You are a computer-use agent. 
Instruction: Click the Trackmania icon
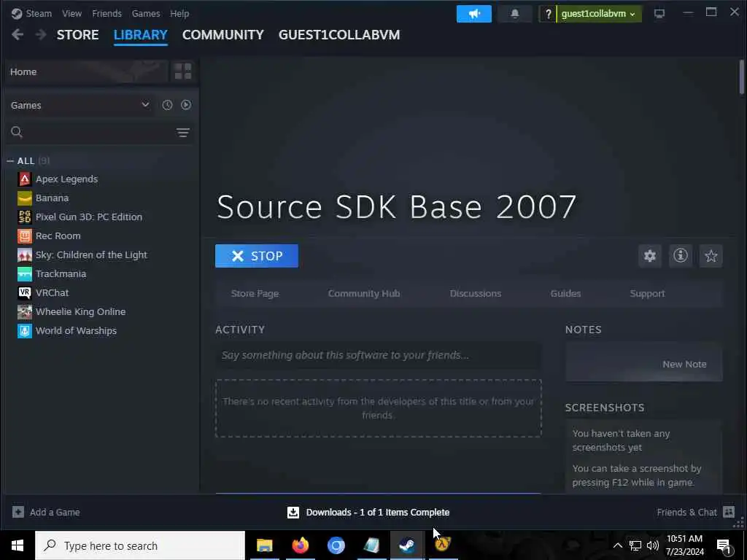pyautogui.click(x=25, y=274)
